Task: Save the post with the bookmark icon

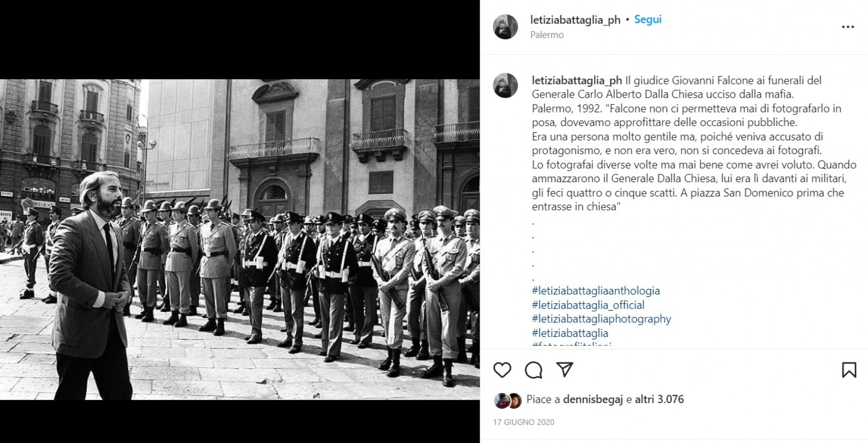Action: [x=849, y=370]
